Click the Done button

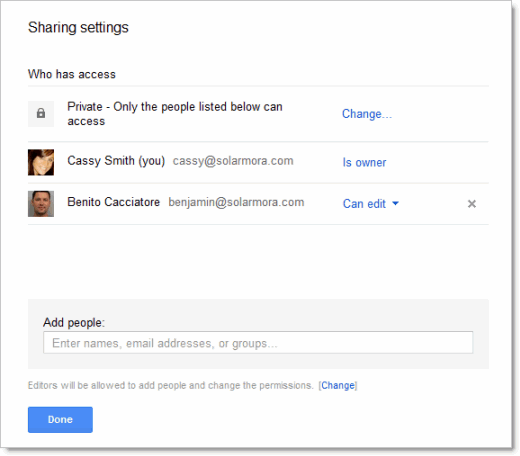60,420
